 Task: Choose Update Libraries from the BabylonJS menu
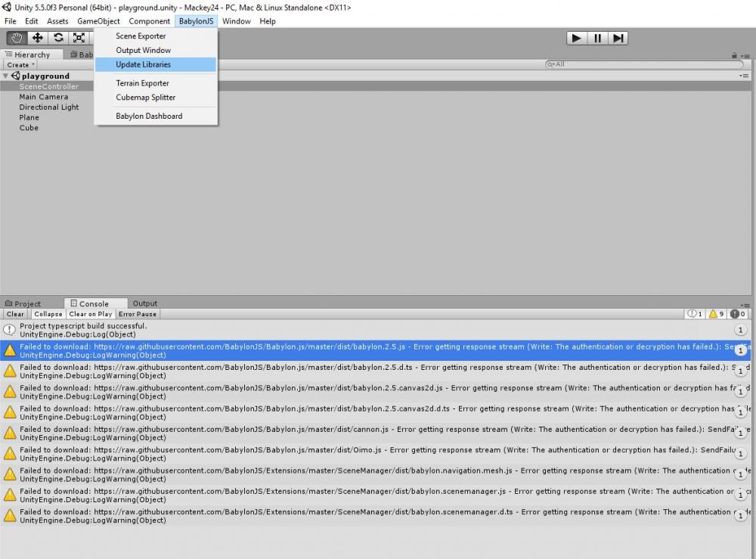click(156, 64)
